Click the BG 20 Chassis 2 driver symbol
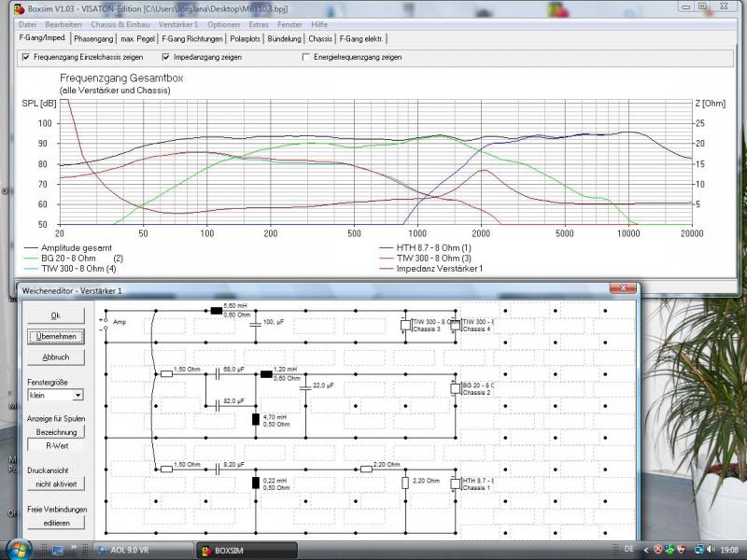The width and height of the screenshot is (747, 560). pos(455,387)
